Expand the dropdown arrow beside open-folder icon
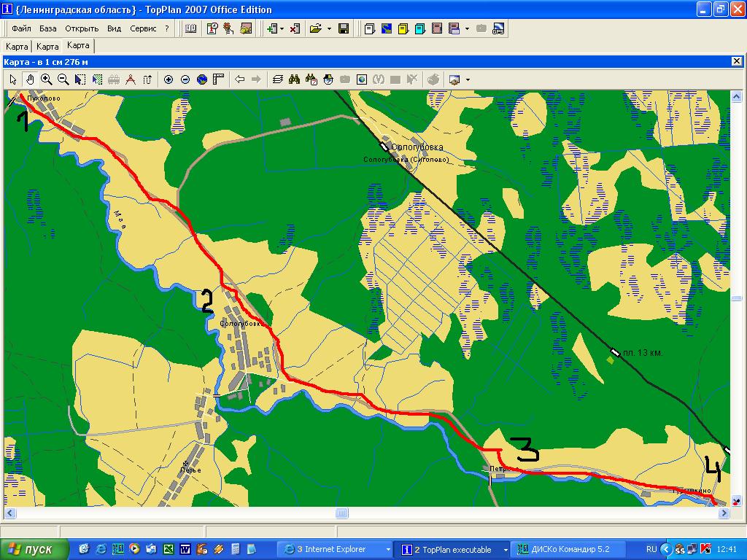 [329, 28]
